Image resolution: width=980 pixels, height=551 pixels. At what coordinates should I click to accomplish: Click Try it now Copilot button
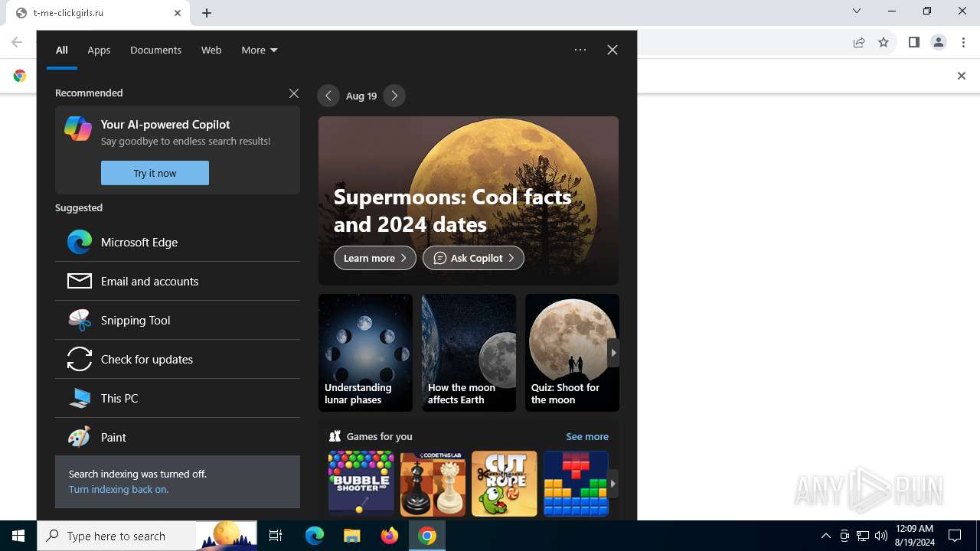point(155,173)
